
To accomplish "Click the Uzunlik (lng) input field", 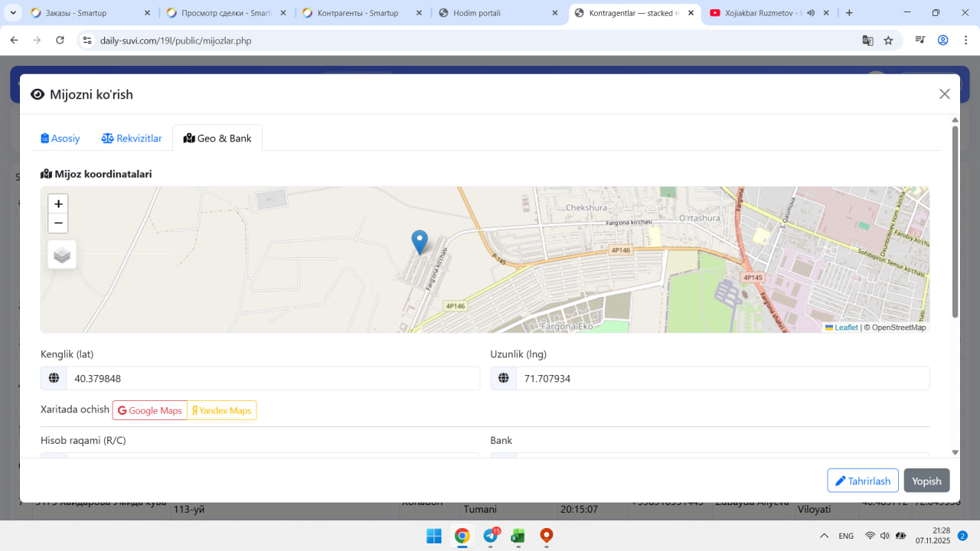I will [x=723, y=378].
